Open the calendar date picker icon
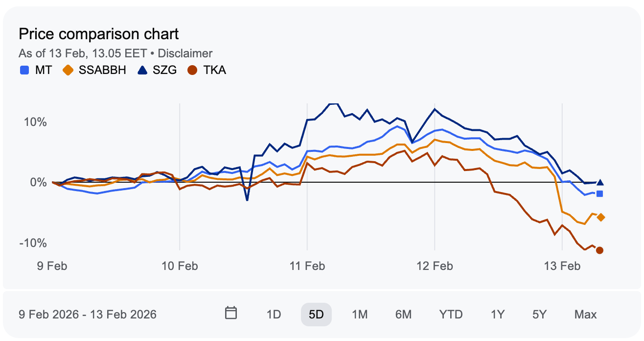This screenshot has height=341, width=644. (231, 313)
